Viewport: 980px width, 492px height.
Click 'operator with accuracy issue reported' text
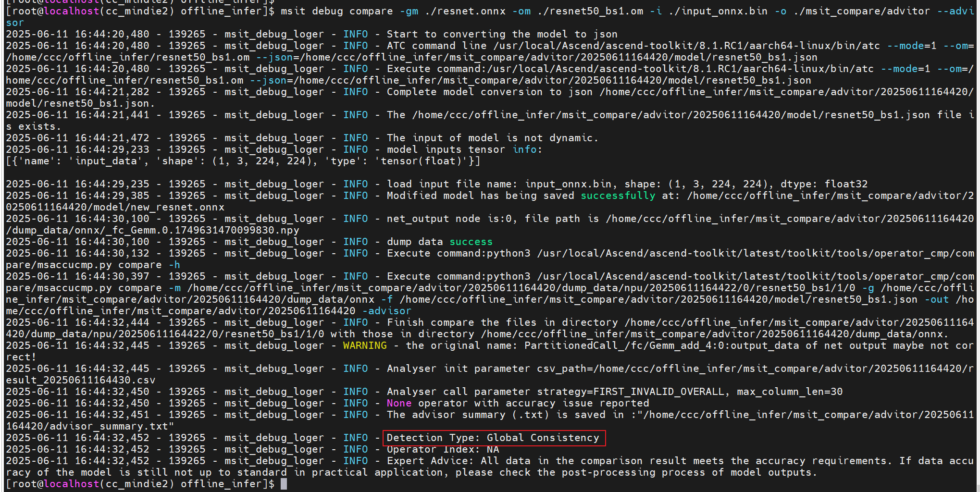click(x=533, y=403)
